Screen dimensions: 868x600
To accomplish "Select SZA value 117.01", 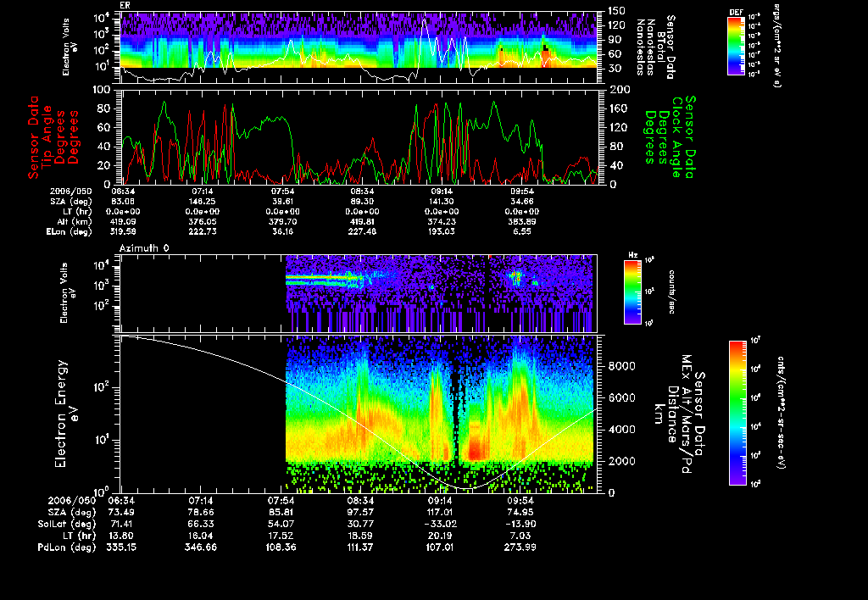I will click(x=440, y=512).
